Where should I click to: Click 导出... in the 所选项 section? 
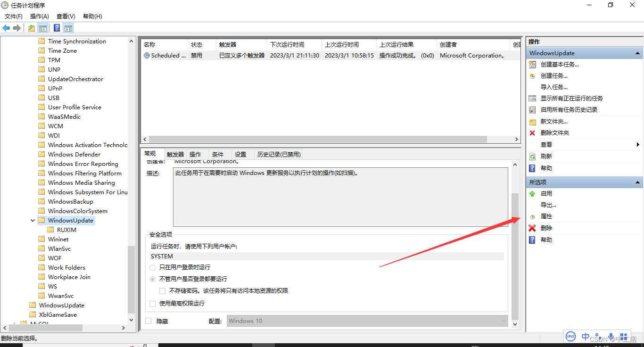(x=548, y=205)
